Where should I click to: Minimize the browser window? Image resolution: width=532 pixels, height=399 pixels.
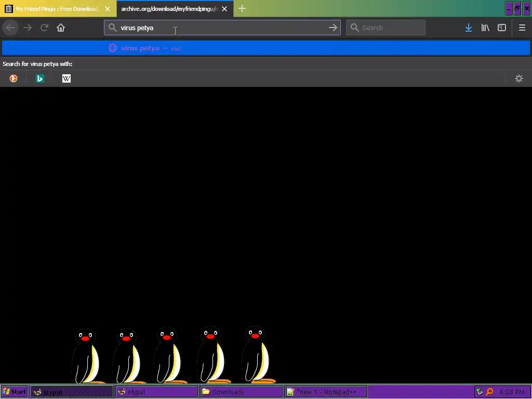[x=509, y=8]
